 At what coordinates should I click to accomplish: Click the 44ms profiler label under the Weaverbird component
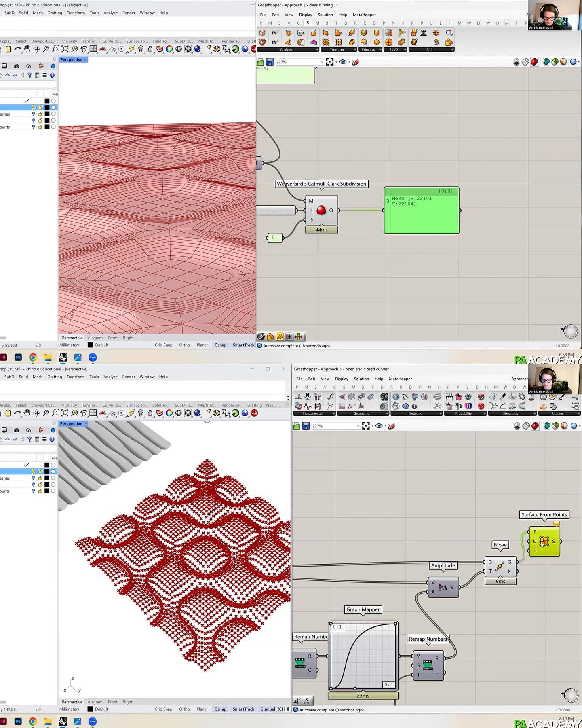tap(321, 230)
